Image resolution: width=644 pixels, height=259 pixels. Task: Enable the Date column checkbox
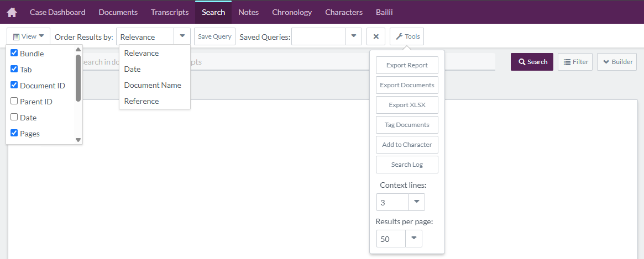[14, 117]
